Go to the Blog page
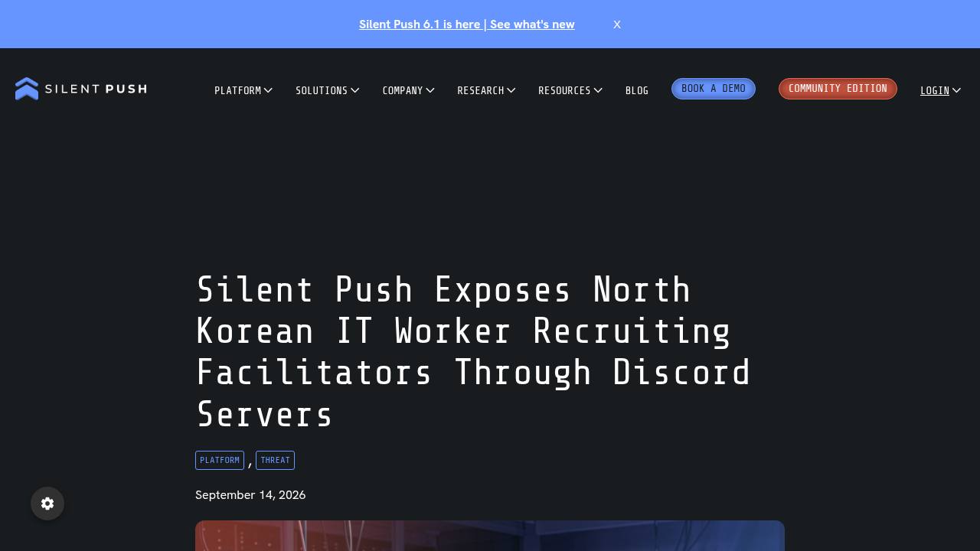980x551 pixels. coord(637,90)
